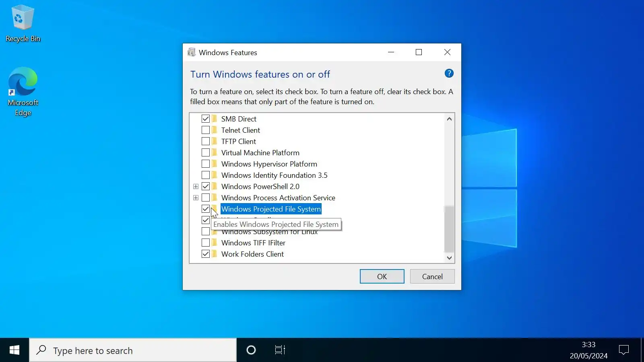
Task: Open Cortana from the taskbar
Action: 251,350
